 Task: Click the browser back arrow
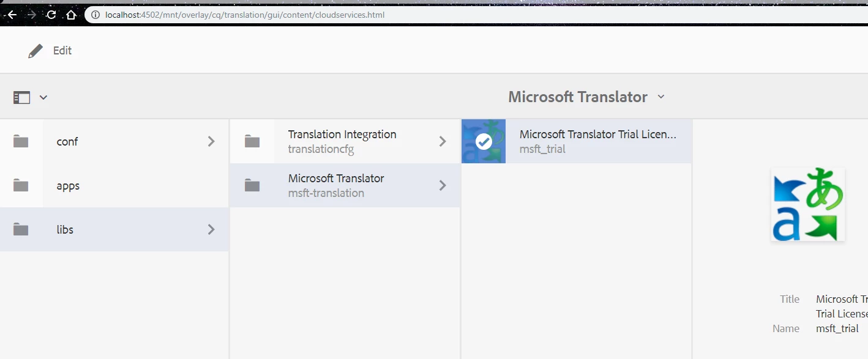click(x=12, y=15)
